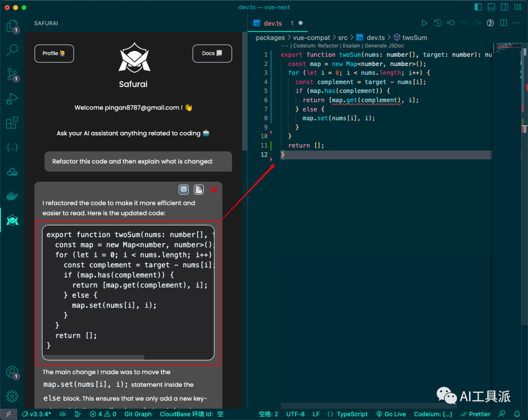Viewport: 528px width, 420px height.
Task: Split the editor to the right
Action: 504,23
